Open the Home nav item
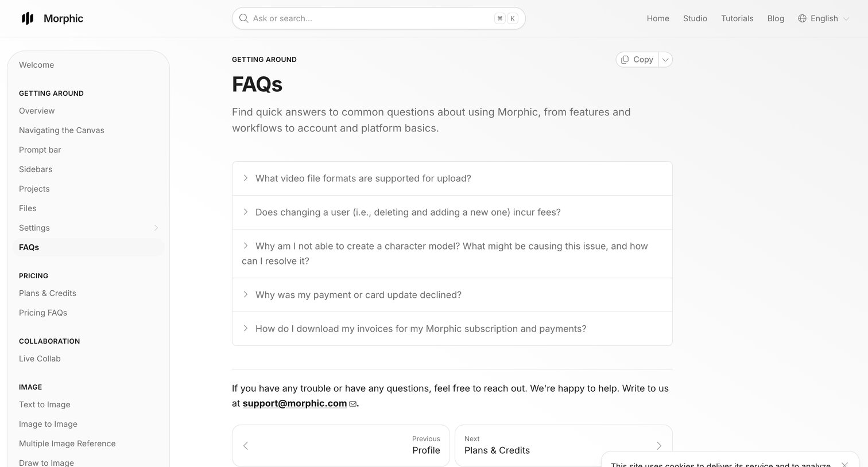This screenshot has width=868, height=467. coord(658,18)
